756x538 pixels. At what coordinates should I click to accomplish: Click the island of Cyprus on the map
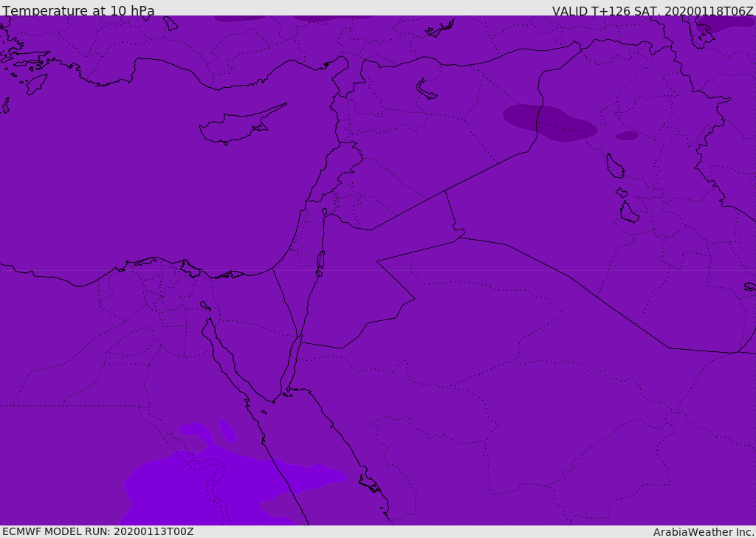[x=236, y=127]
